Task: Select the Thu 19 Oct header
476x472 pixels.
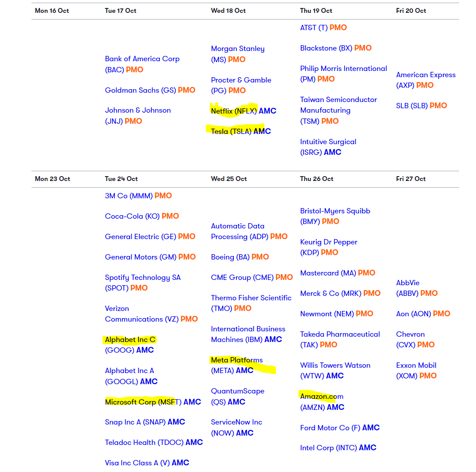Action: pyautogui.click(x=316, y=11)
